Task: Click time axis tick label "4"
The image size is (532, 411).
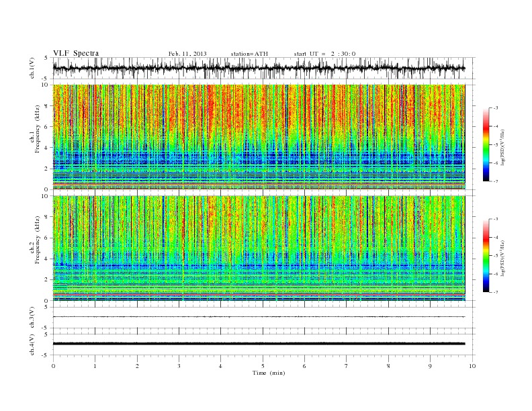Action: click(220, 366)
